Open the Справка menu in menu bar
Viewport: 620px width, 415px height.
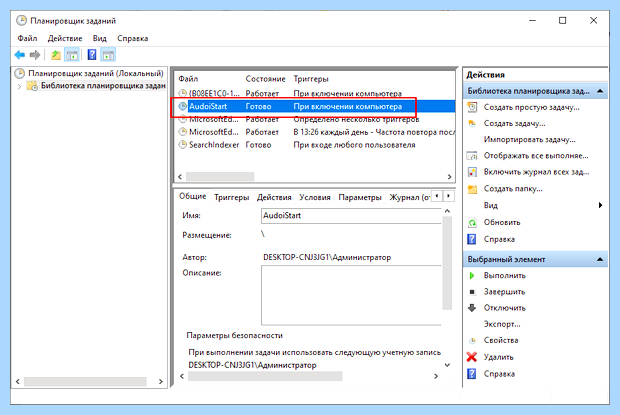[x=132, y=38]
